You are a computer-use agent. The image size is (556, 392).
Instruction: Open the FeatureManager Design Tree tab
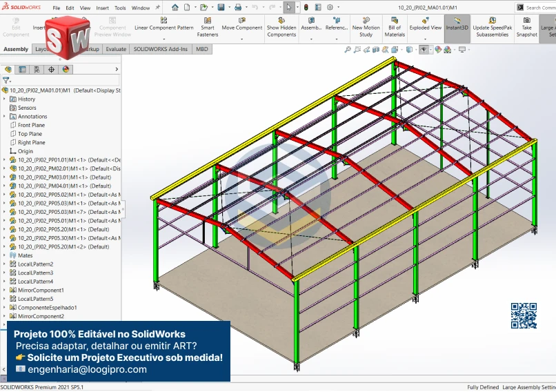[x=8, y=70]
